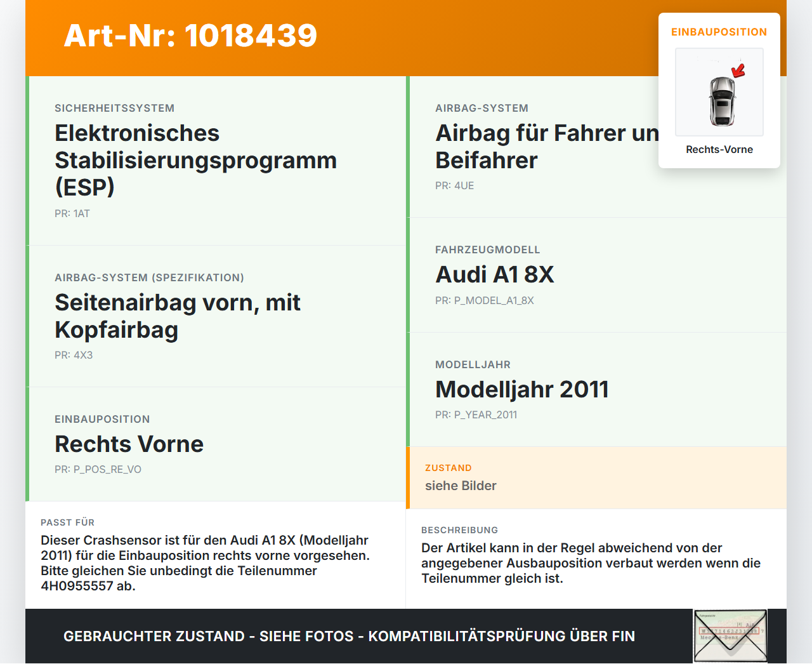812x664 pixels.
Task: Click the AIRBAG-SYSTEM label above Airbag für Fahrer
Action: coord(481,108)
